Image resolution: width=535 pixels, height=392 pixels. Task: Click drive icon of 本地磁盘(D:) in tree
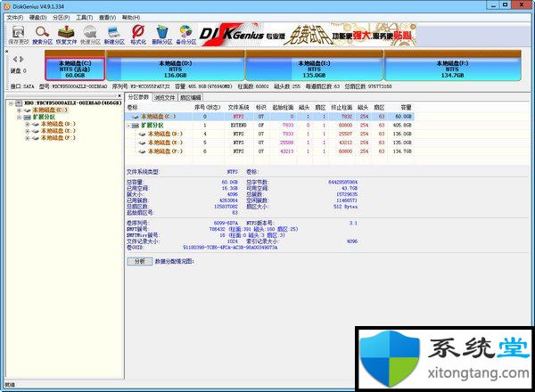tap(36, 124)
